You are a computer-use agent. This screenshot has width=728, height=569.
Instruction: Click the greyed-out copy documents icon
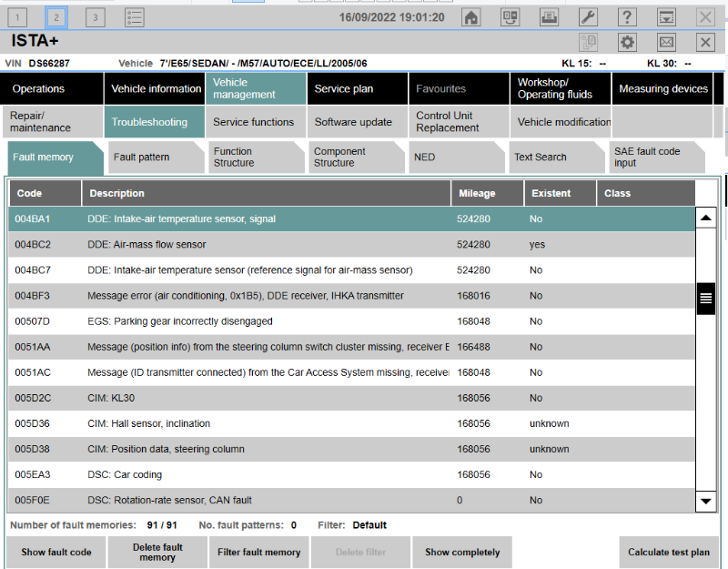point(588,42)
